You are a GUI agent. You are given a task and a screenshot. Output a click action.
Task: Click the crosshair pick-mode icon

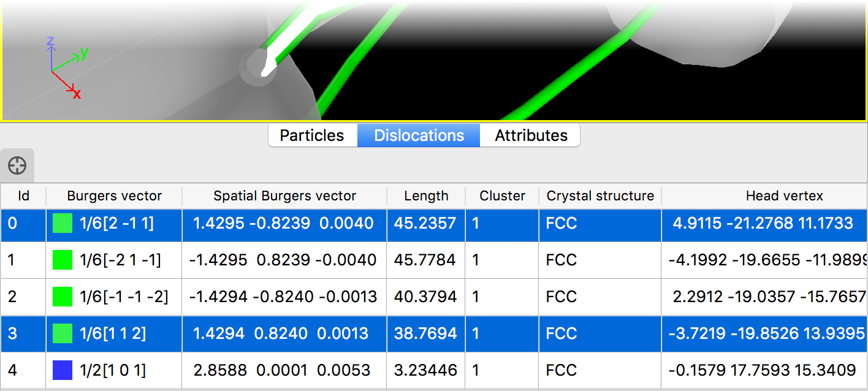pos(17,165)
